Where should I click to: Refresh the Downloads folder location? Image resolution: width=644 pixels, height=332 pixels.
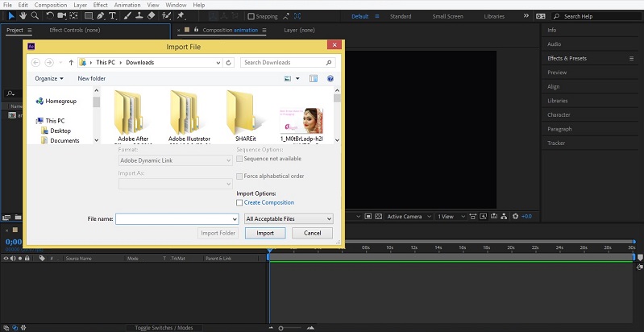(x=229, y=62)
